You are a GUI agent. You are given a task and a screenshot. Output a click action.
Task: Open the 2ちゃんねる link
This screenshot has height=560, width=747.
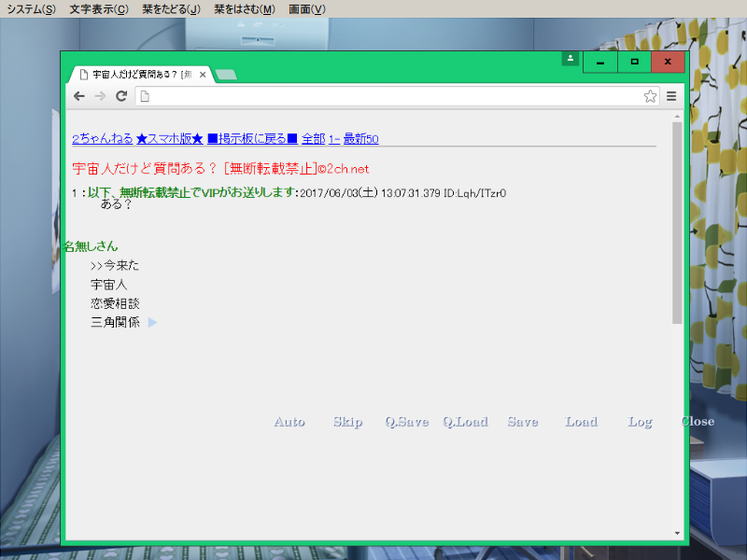[103, 138]
